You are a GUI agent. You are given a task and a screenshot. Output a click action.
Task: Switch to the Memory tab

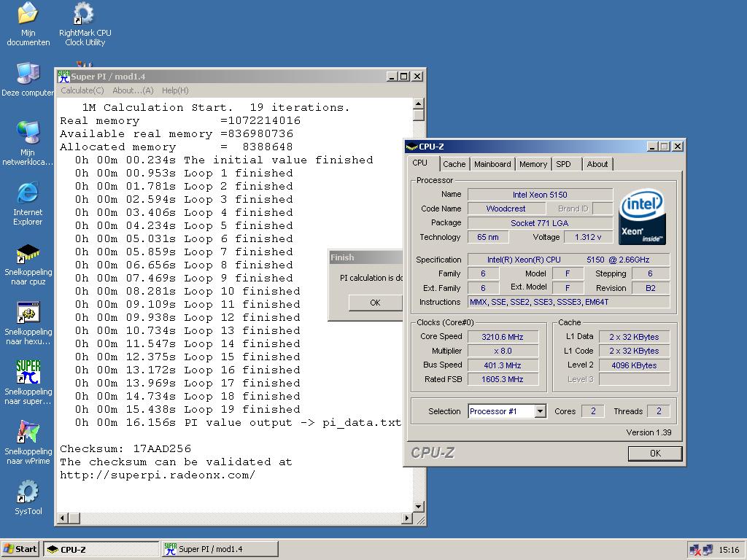(x=533, y=164)
